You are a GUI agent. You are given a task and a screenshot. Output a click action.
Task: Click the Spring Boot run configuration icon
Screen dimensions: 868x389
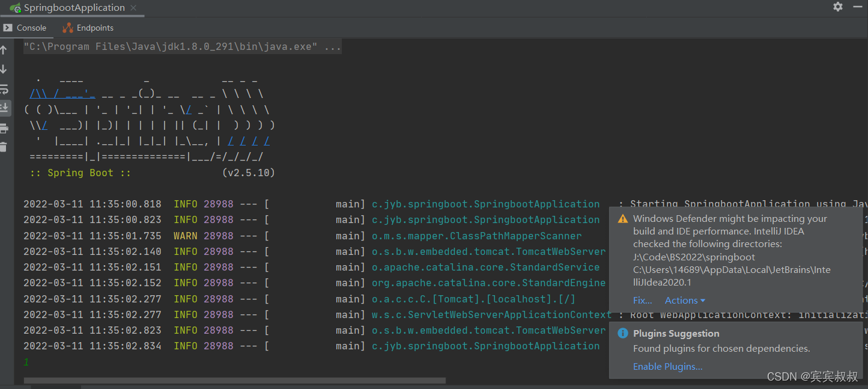point(16,8)
